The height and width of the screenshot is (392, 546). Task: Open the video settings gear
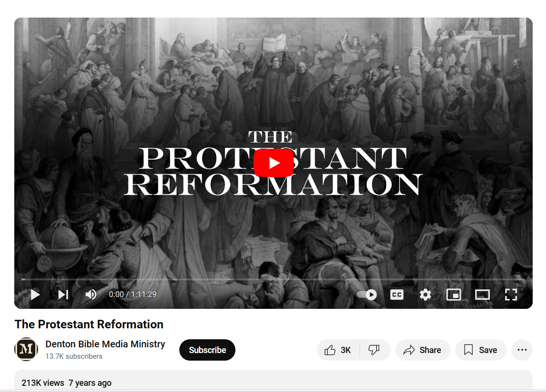(x=425, y=295)
